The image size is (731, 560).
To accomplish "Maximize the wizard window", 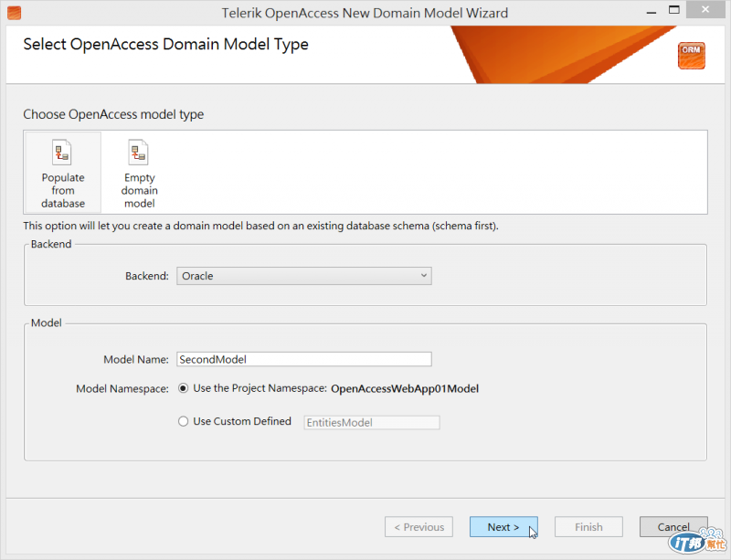I will [x=674, y=10].
